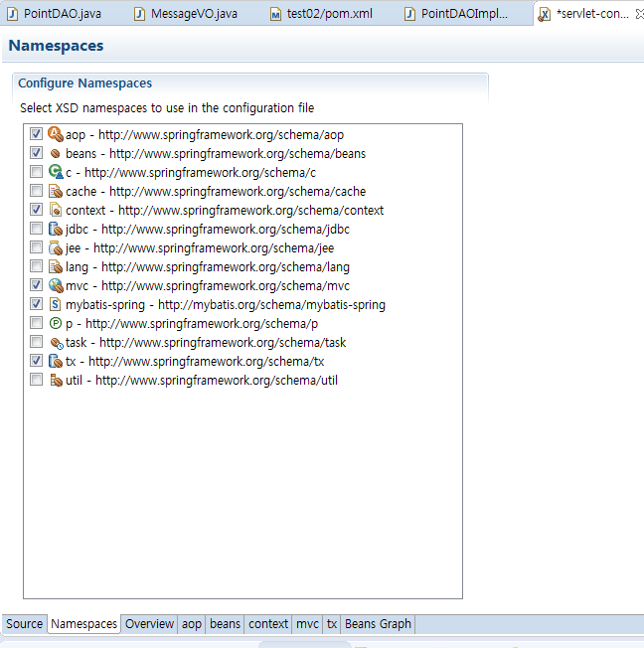Viewport: 644px width, 648px height.
Task: Enable the task namespace checkbox
Action: (x=36, y=342)
